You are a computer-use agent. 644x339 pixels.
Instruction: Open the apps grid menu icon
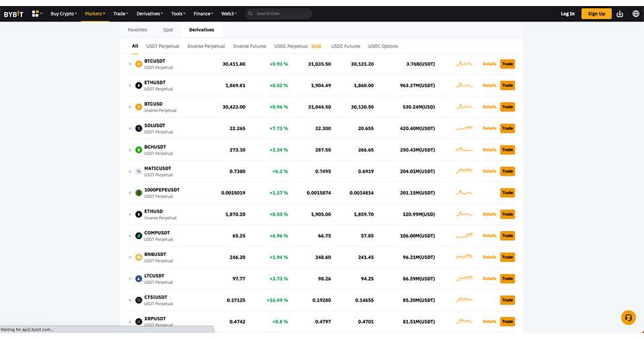[x=35, y=13]
